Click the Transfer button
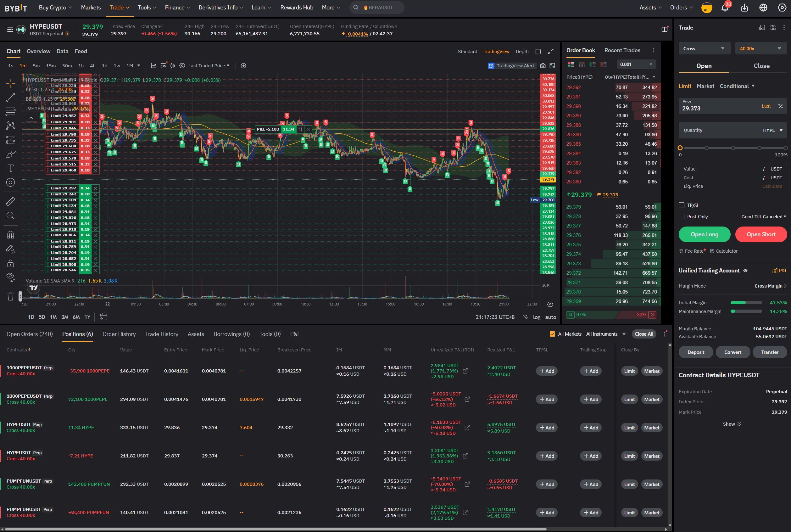The width and height of the screenshot is (791, 532). 770,352
